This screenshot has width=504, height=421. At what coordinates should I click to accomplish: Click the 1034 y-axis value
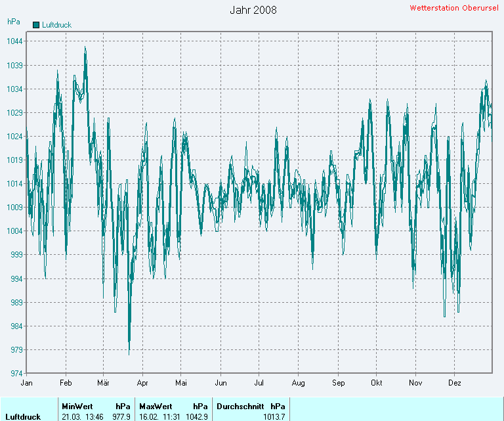(15, 89)
